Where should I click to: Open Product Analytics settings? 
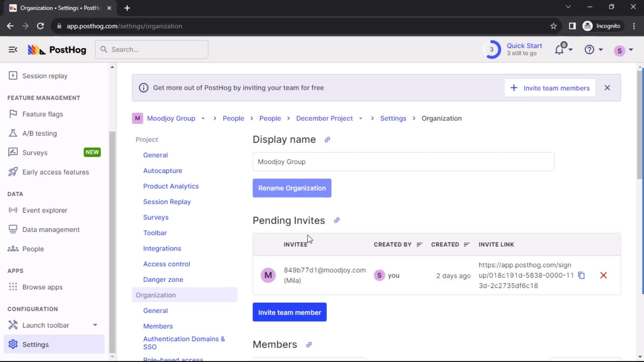171,186
